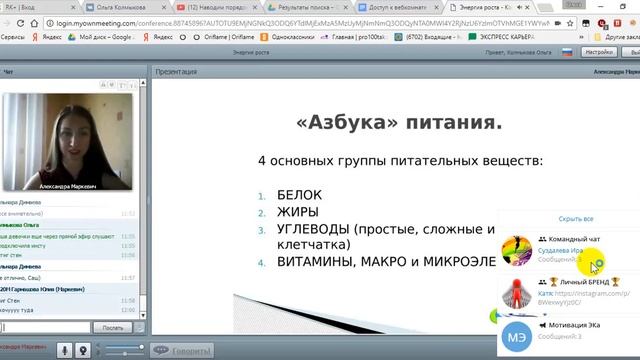The height and width of the screenshot is (360, 640).
Task: Click the Instagram link from Катя
Action: 585,298
